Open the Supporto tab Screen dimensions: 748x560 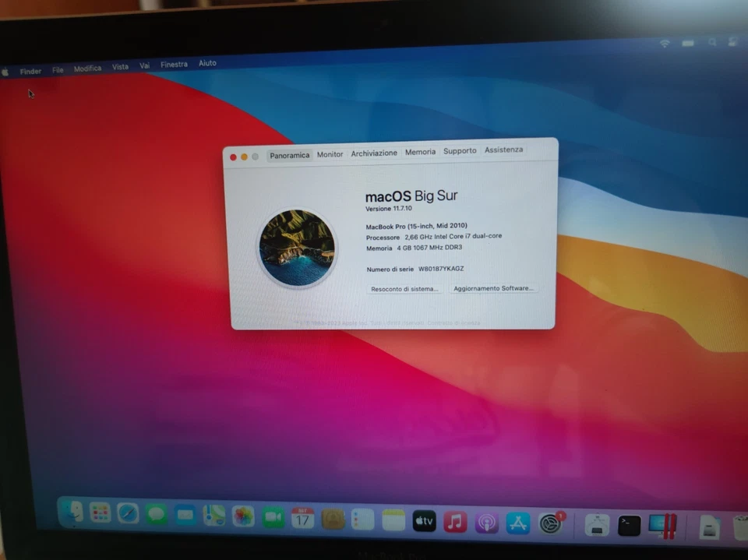pos(460,150)
